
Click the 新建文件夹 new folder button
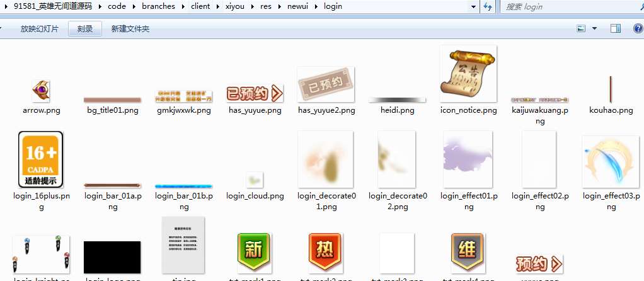130,29
